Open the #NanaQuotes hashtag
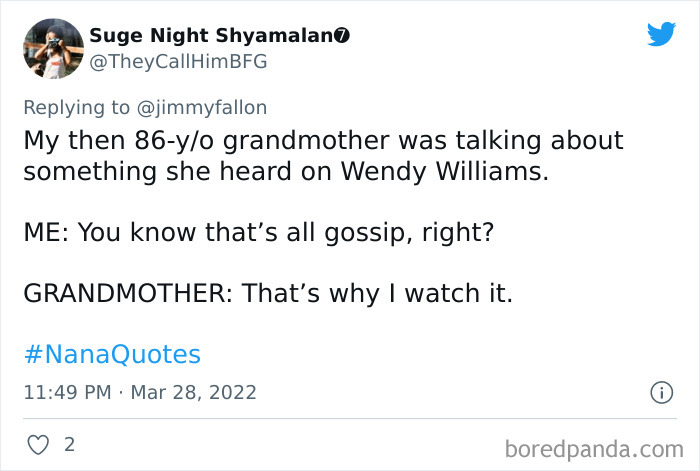 click(x=112, y=354)
